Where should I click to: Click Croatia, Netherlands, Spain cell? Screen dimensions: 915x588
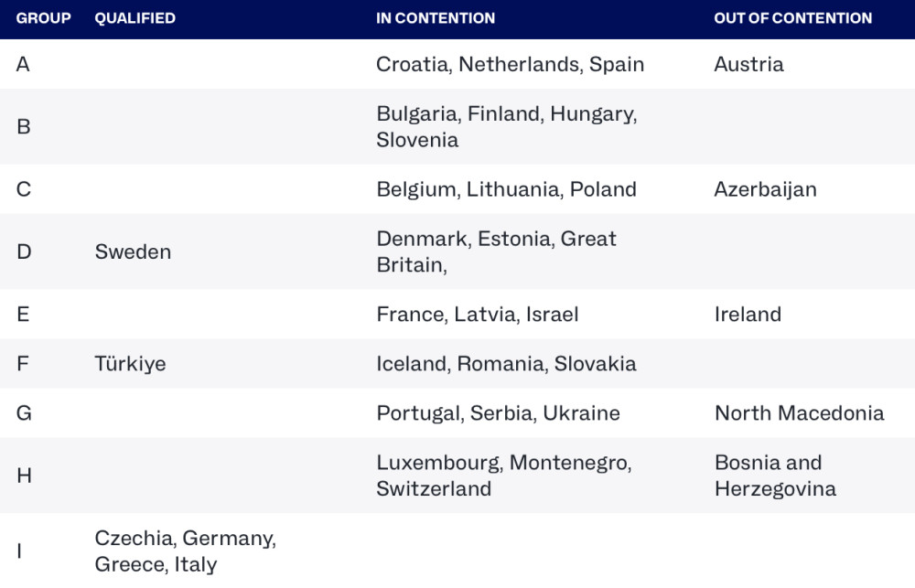tap(510, 64)
